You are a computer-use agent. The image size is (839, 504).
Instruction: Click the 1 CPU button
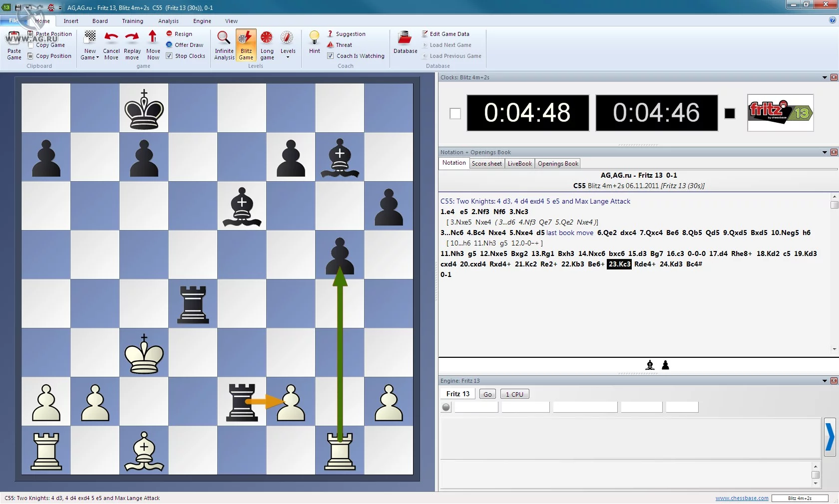tap(514, 394)
